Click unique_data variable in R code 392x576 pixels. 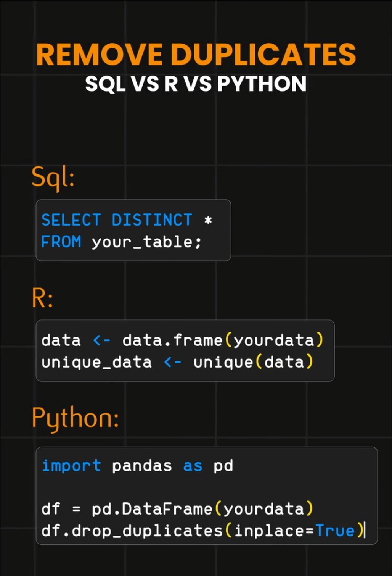(x=96, y=362)
